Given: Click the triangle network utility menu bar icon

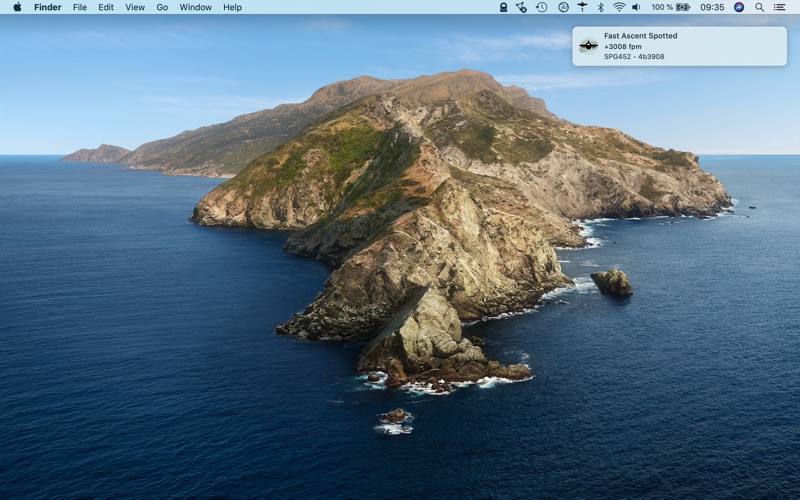Looking at the screenshot, I should pos(521,7).
